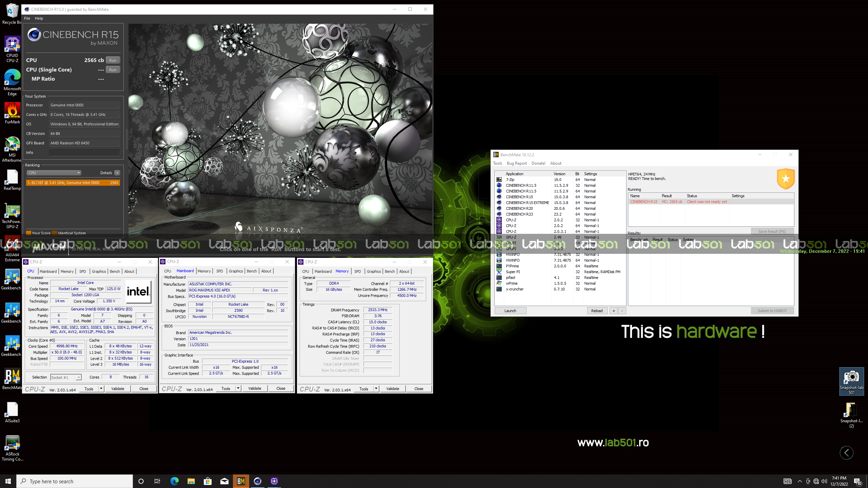Viewport: 868px width, 488px height.
Task: Open MSI Afterburner desktop icon
Action: 12,149
